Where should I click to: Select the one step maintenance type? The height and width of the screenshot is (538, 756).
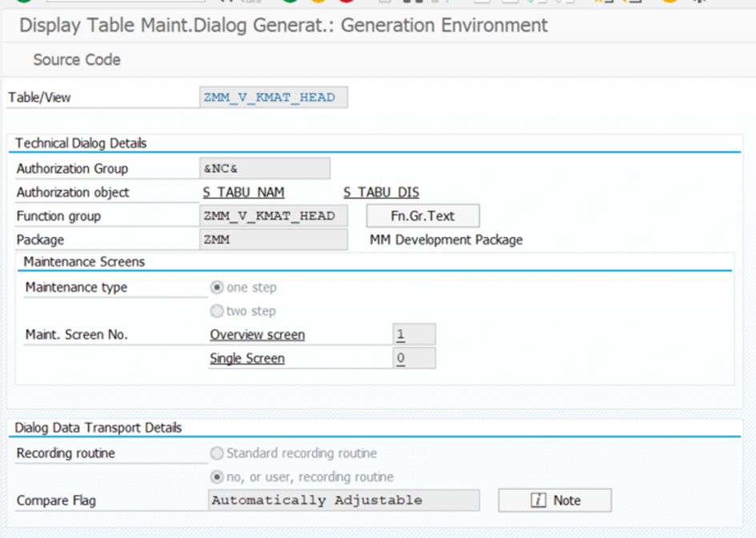[217, 288]
